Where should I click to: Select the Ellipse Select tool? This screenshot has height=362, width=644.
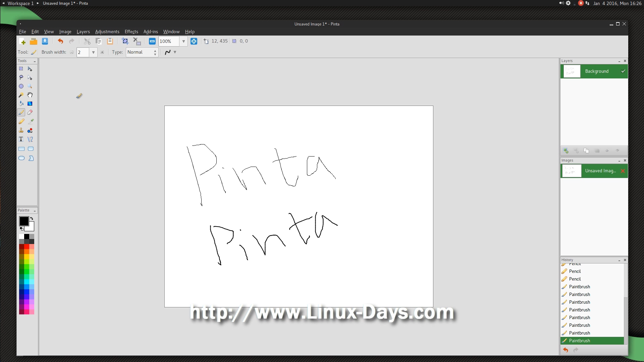coord(21,86)
